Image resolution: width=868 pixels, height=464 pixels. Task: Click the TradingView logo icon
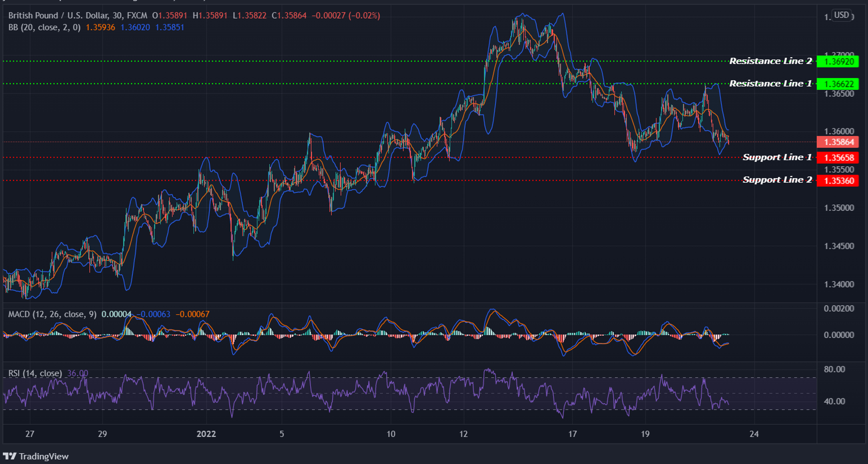(x=9, y=456)
